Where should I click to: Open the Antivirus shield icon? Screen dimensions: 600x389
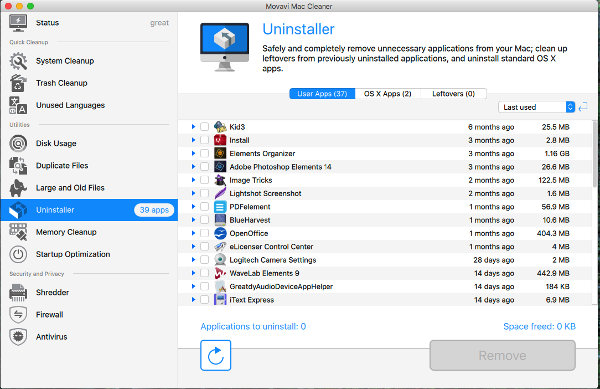pyautogui.click(x=18, y=337)
